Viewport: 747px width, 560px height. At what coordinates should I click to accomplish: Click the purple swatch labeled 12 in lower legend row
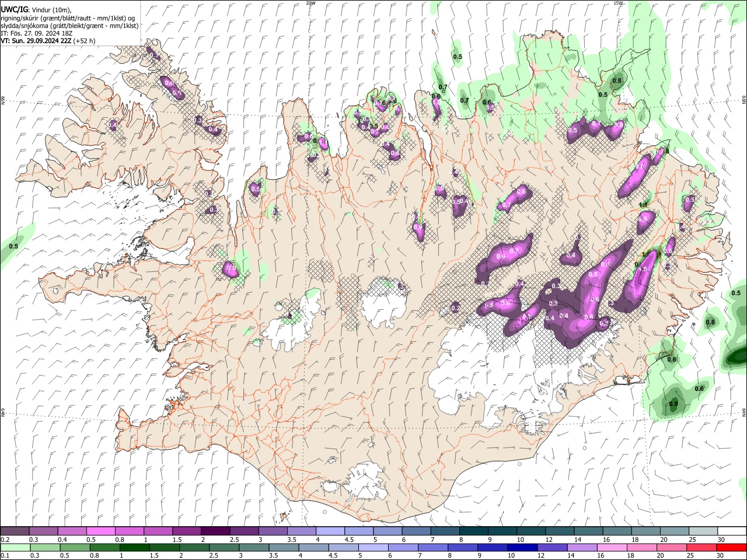point(552,547)
